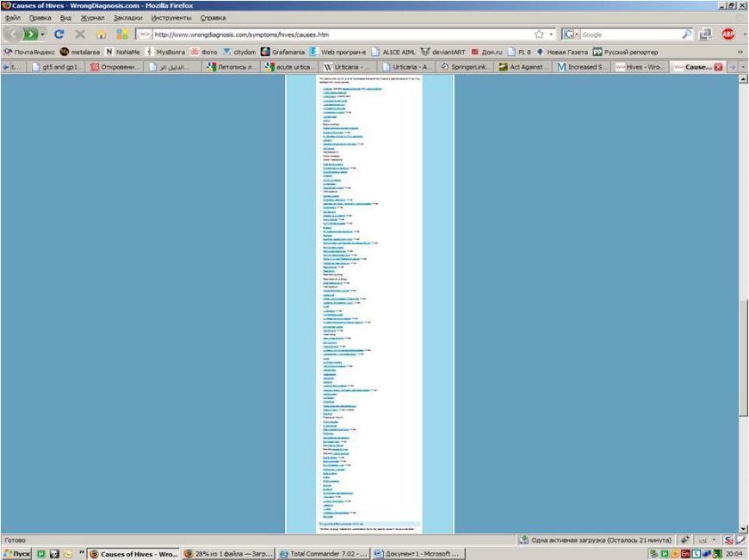Image resolution: width=749 pixels, height=560 pixels.
Task: Open the Инструменты menu
Action: pos(171,18)
